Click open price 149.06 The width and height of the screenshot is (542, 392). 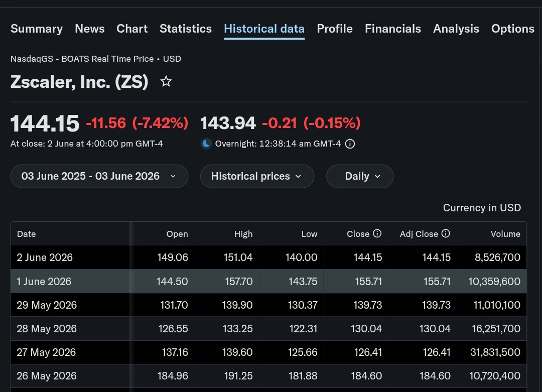pos(173,257)
